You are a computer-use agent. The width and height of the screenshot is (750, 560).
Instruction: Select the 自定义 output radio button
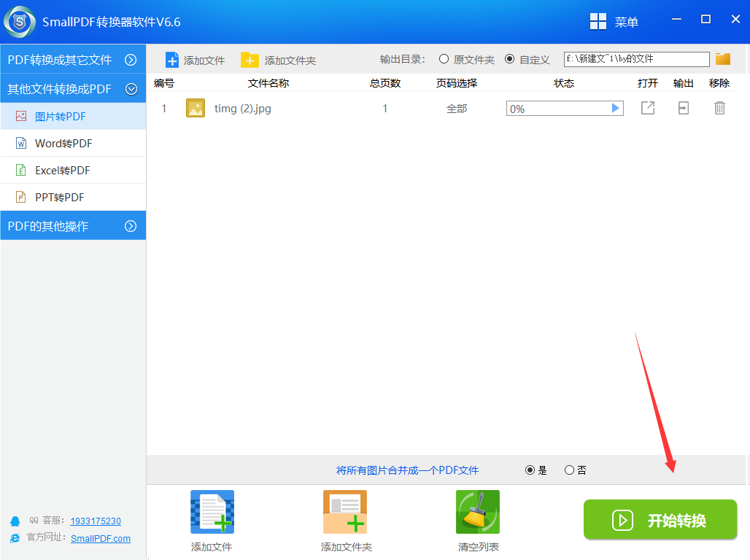coord(509,59)
